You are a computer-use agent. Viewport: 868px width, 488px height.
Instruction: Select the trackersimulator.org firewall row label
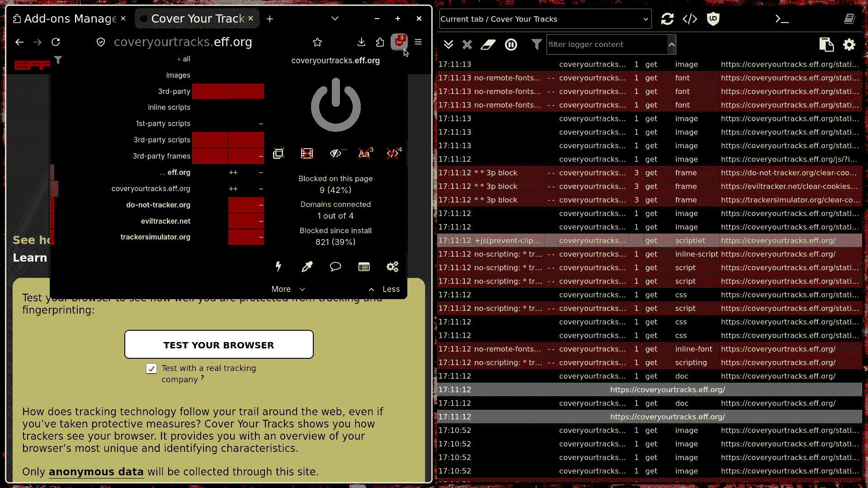point(155,237)
